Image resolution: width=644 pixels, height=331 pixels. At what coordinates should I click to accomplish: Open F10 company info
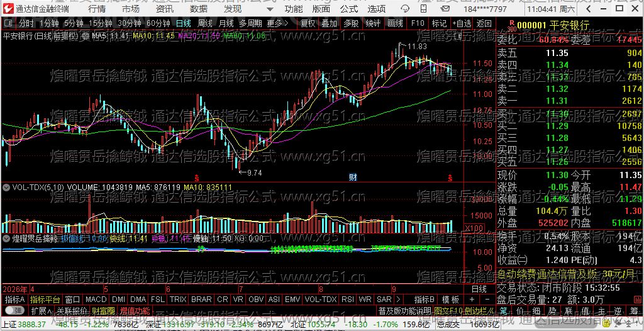418,23
